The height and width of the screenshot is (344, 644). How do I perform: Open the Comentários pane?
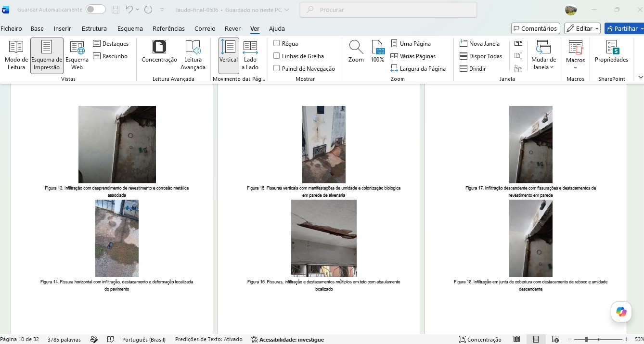(535, 29)
